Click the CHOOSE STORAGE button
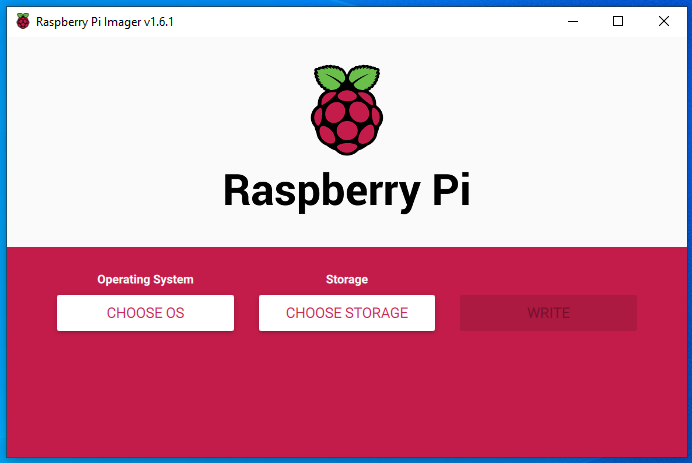 (347, 313)
